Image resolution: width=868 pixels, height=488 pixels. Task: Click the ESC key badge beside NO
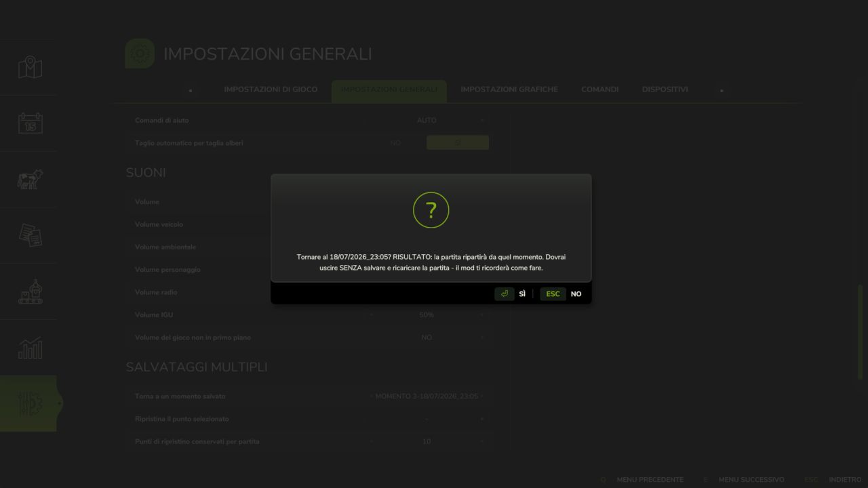pos(553,293)
